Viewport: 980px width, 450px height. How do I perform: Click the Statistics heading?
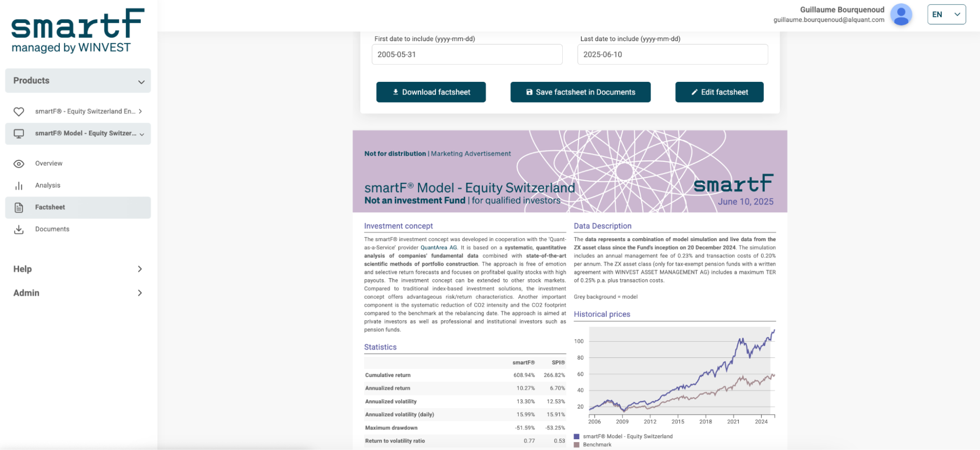[x=380, y=348]
